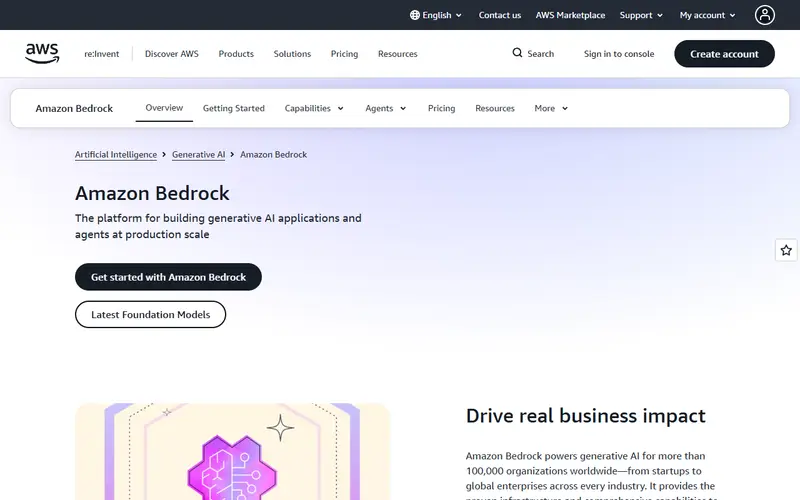
Task: Click Sign in to console
Action: point(619,54)
